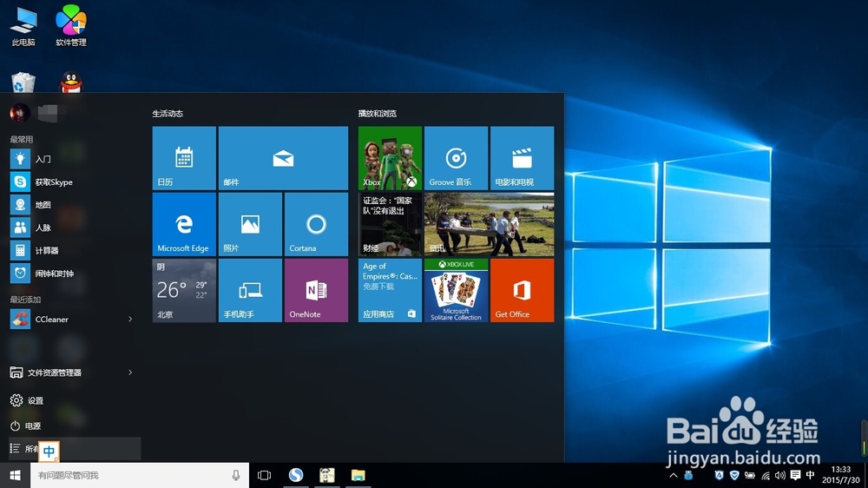868x488 pixels.
Task: Open the Cortana tile
Action: click(x=316, y=224)
